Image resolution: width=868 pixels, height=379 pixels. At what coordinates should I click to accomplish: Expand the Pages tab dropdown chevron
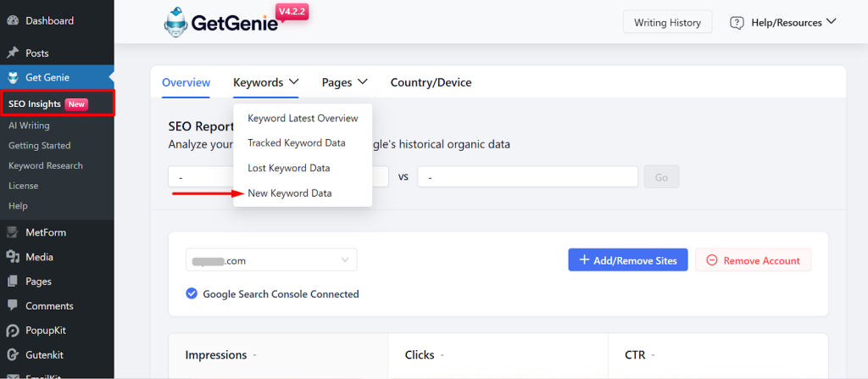tap(363, 82)
